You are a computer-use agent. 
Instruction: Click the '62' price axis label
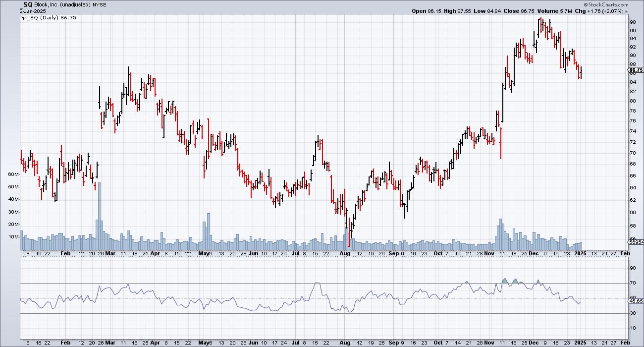[633, 200]
